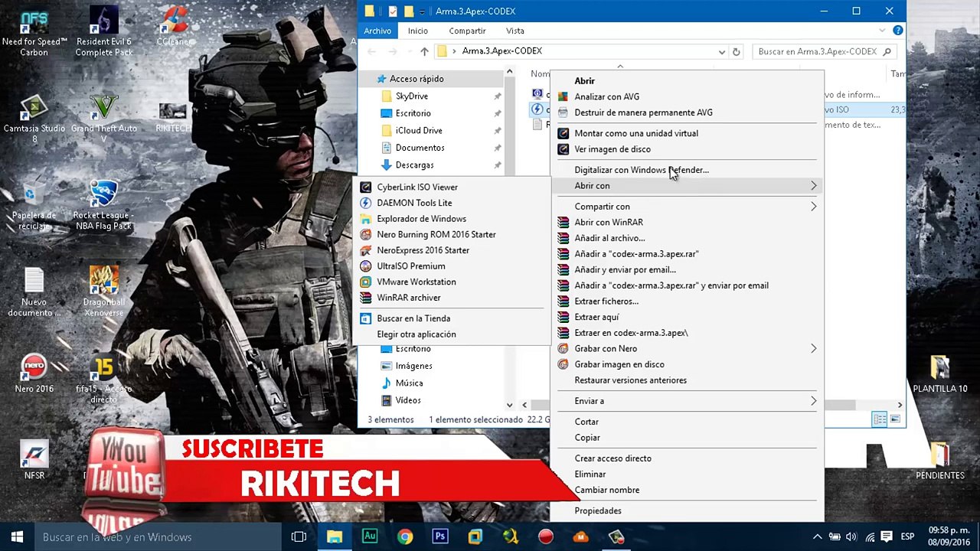This screenshot has width=980, height=551.
Task: Open Task View on the taskbar
Action: coord(299,536)
